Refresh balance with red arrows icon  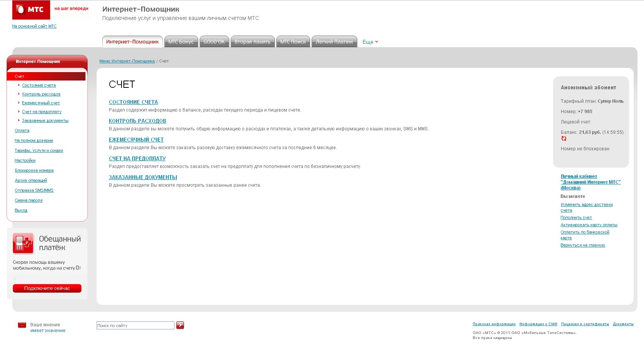[x=563, y=138]
